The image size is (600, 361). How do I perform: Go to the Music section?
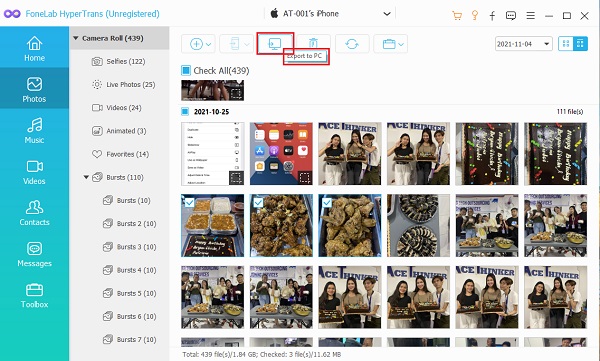[34, 130]
